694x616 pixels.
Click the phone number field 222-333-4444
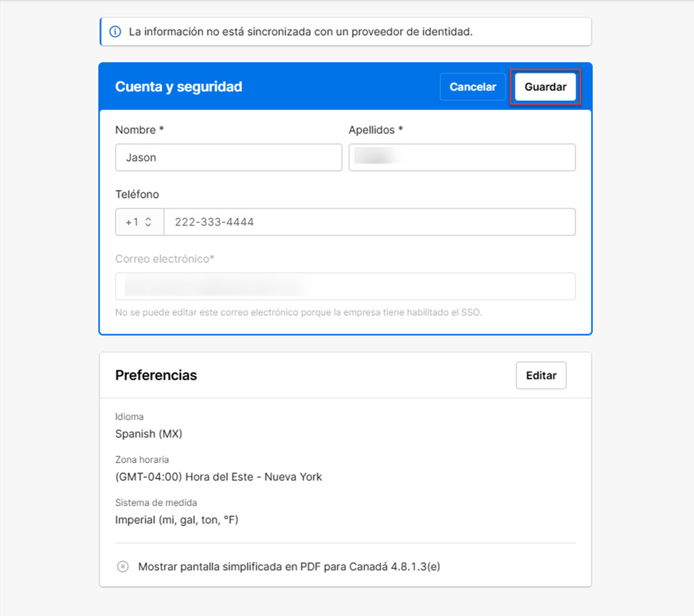tap(369, 222)
